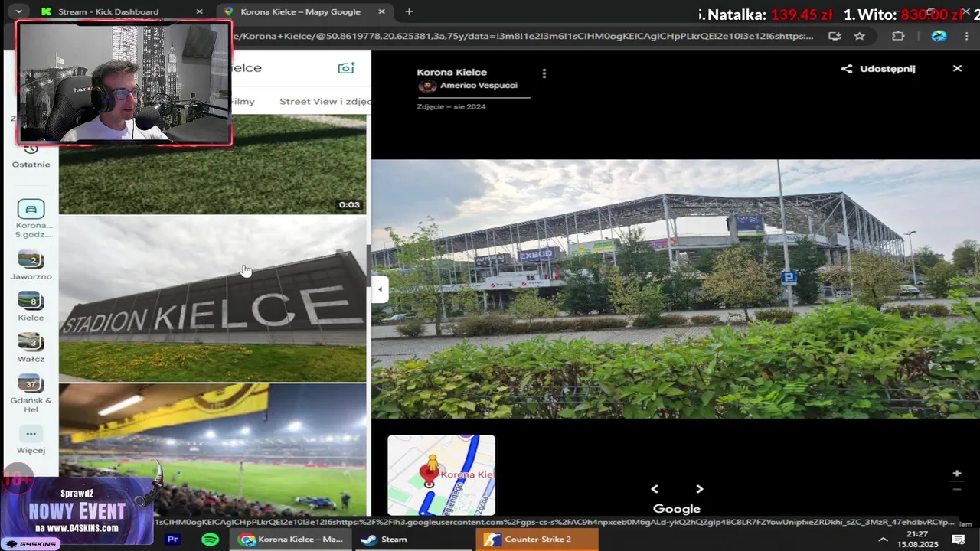The height and width of the screenshot is (551, 980).
Task: Open the Jaworzno saved collection
Action: pos(31,259)
